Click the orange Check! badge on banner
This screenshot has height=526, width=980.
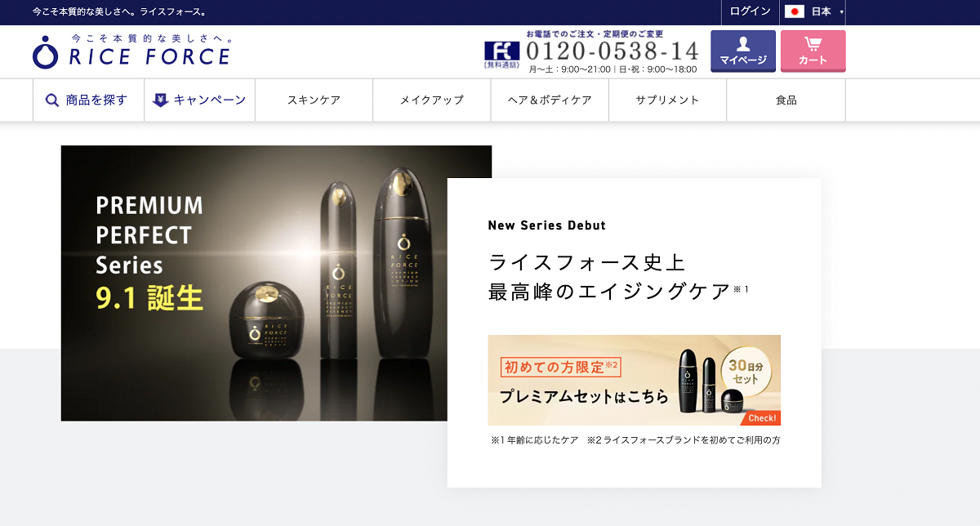(x=760, y=417)
